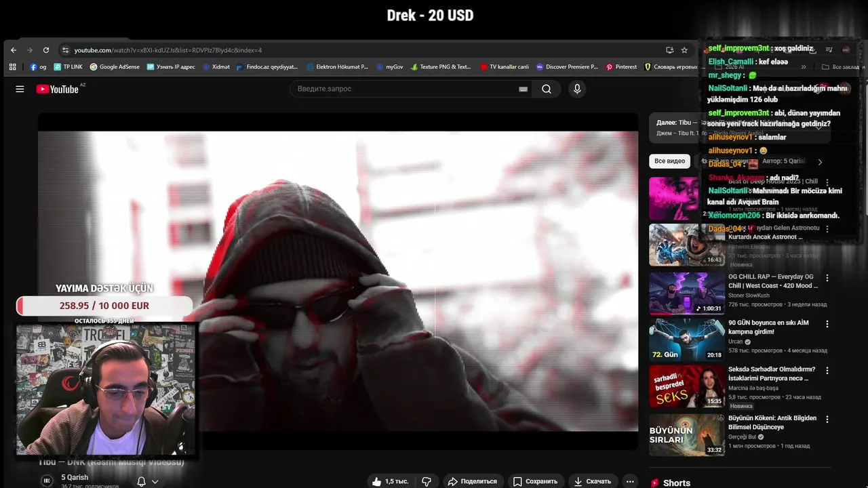
Task: Click the YouTube search magnifier button
Action: 547,89
